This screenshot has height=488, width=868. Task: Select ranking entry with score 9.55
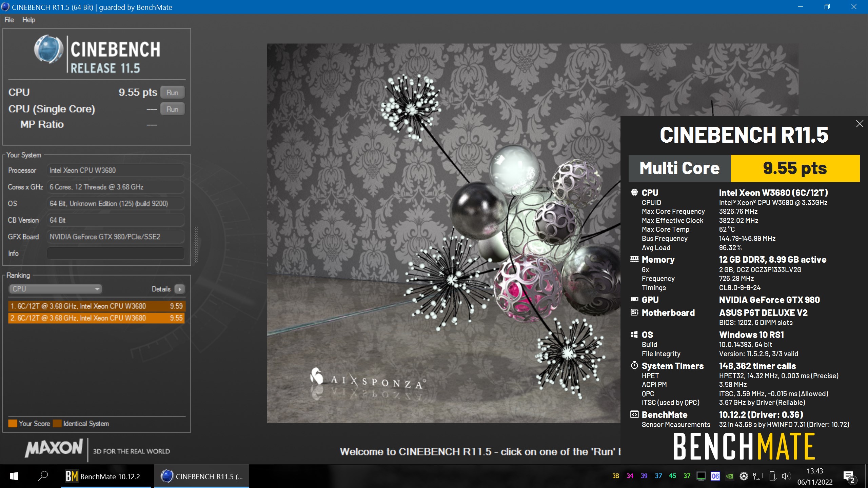pyautogui.click(x=96, y=318)
